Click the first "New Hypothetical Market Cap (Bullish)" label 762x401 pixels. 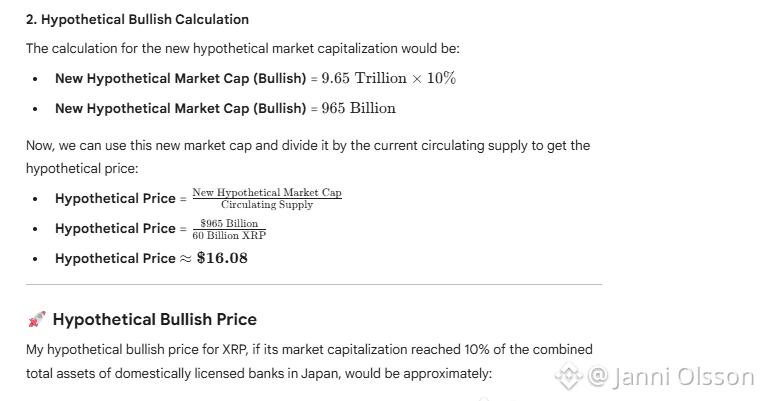(x=180, y=78)
